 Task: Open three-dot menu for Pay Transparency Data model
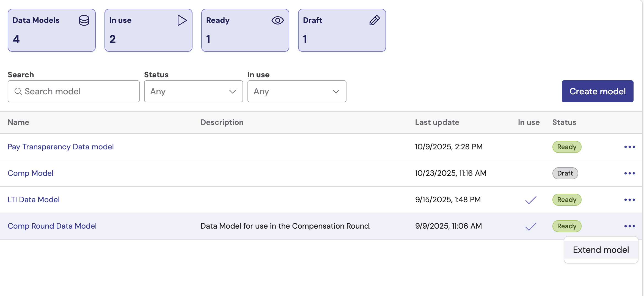pyautogui.click(x=629, y=147)
